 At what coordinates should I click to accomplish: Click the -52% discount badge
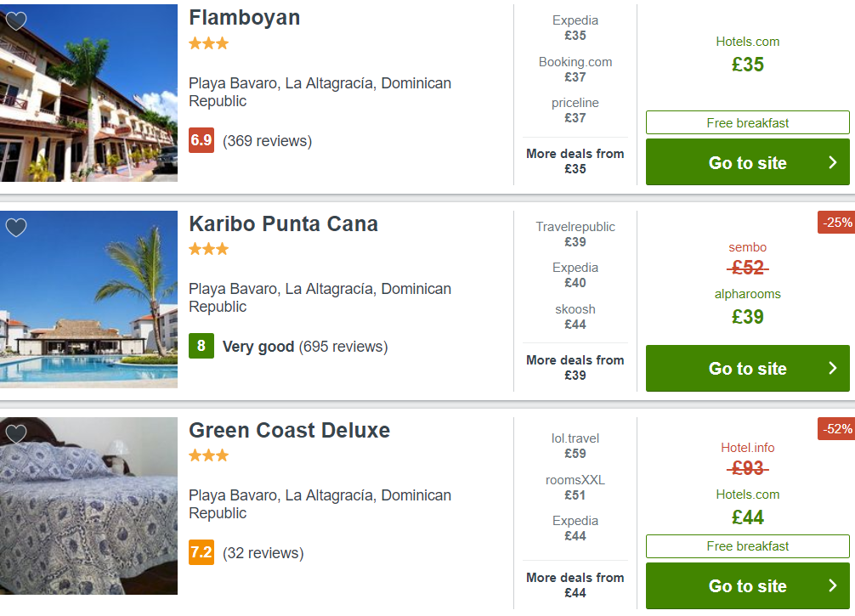click(x=836, y=429)
